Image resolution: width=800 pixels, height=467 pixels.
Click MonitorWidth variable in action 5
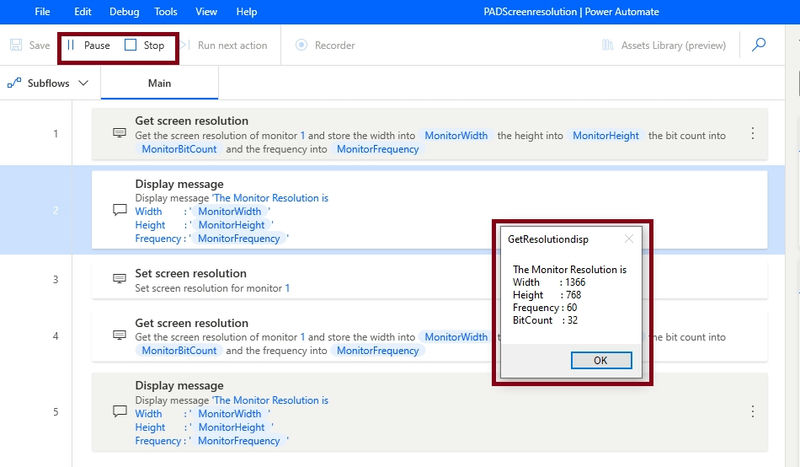230,414
